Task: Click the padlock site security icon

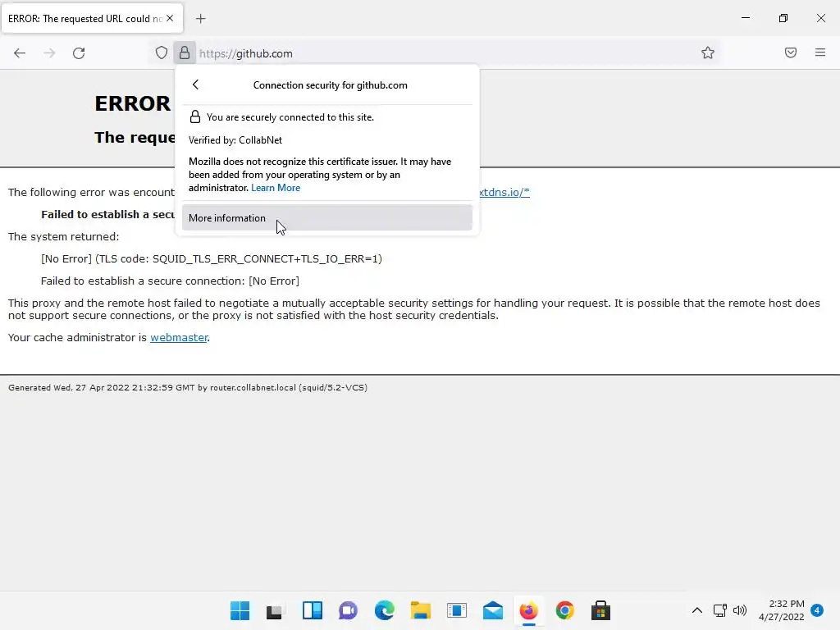Action: [185, 53]
